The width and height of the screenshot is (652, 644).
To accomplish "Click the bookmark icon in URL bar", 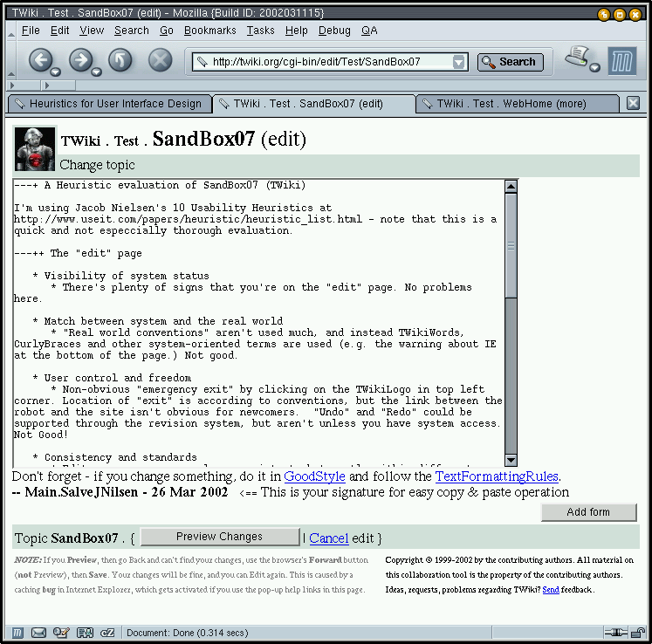I will coord(202,62).
